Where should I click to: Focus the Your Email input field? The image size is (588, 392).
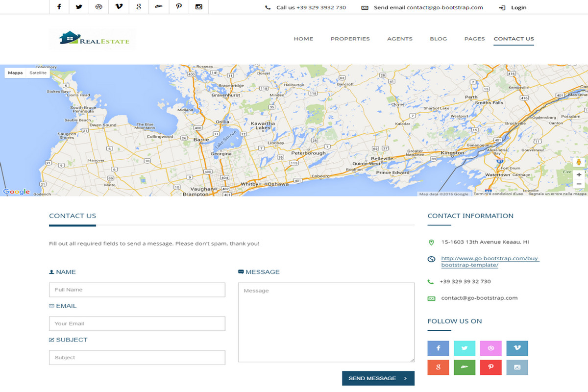(137, 323)
